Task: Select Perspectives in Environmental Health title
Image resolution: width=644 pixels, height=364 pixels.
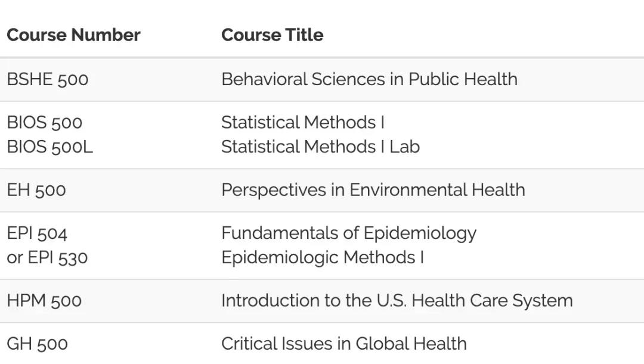Action: pyautogui.click(x=373, y=190)
